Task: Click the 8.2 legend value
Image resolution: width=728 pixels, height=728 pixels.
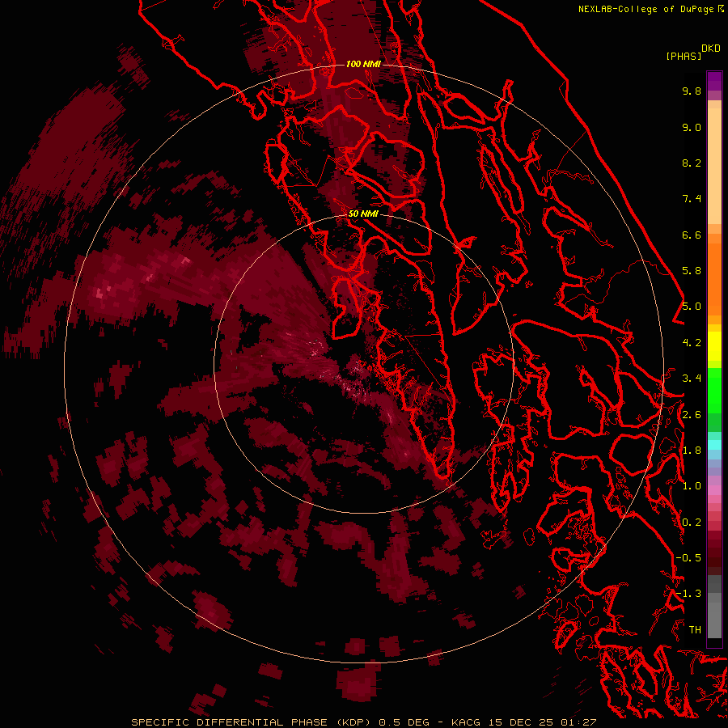Action: pyautogui.click(x=692, y=163)
